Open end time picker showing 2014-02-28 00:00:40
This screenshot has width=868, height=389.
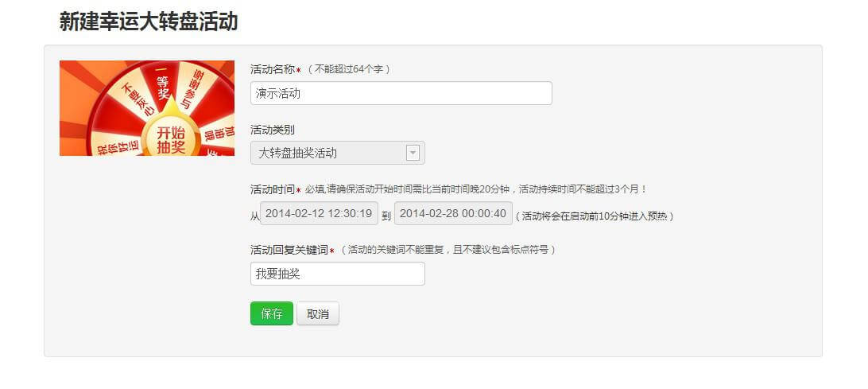(x=453, y=213)
